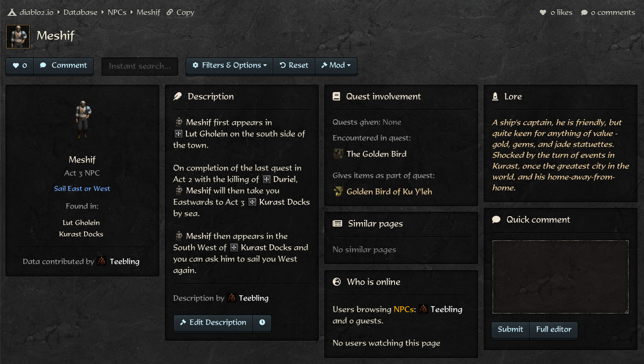644x364 pixels.
Task: Click the heart likes icon at top right
Action: click(543, 12)
